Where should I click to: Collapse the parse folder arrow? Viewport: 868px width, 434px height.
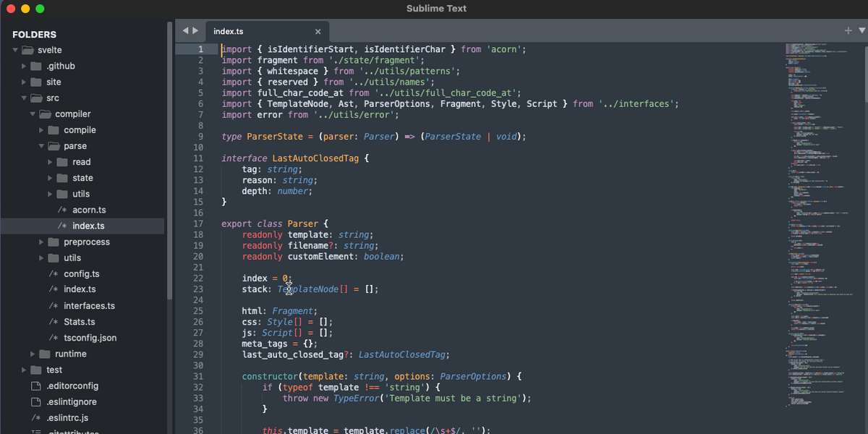41,146
